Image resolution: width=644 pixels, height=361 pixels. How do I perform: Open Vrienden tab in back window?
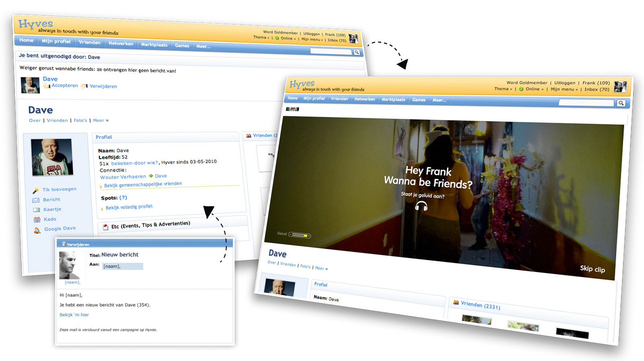(89, 42)
